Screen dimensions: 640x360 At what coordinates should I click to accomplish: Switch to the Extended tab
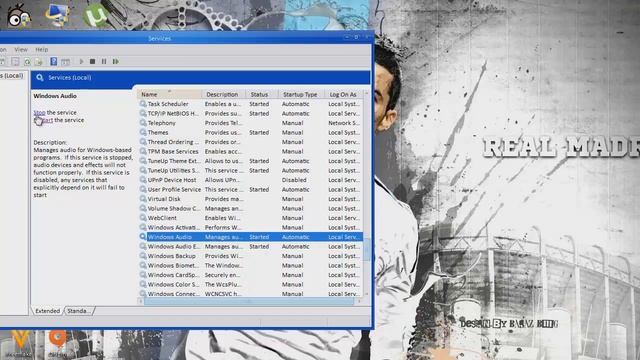pos(47,311)
